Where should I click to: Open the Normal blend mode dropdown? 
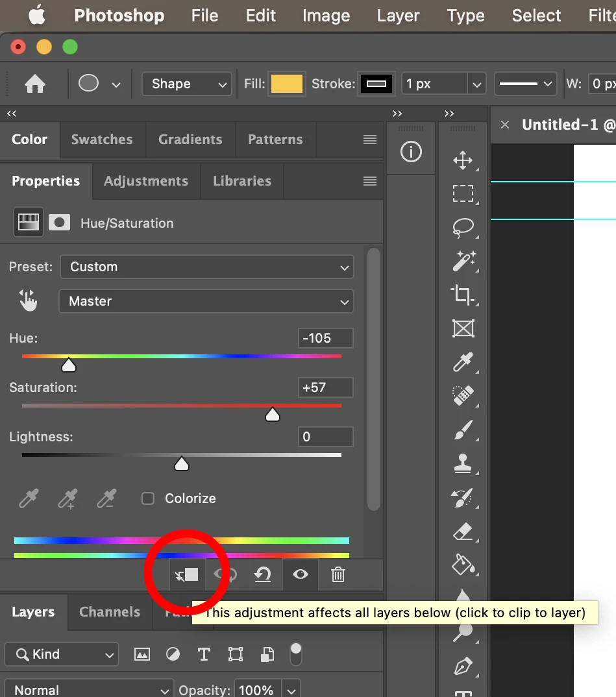[90, 690]
